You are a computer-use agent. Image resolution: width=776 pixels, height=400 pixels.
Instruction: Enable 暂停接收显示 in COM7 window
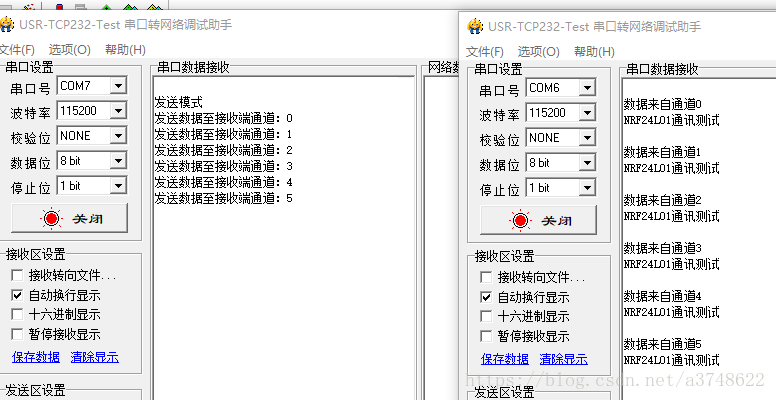[x=17, y=334]
